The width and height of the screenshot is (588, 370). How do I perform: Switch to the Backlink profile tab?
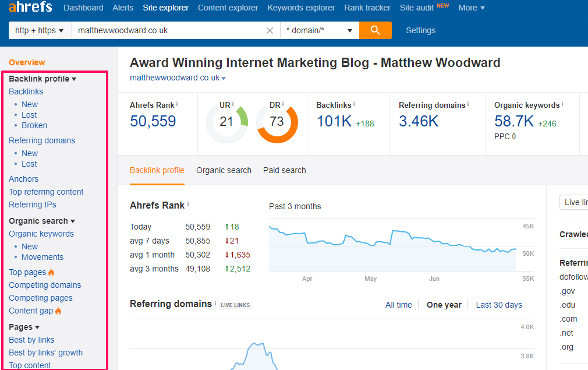click(157, 170)
